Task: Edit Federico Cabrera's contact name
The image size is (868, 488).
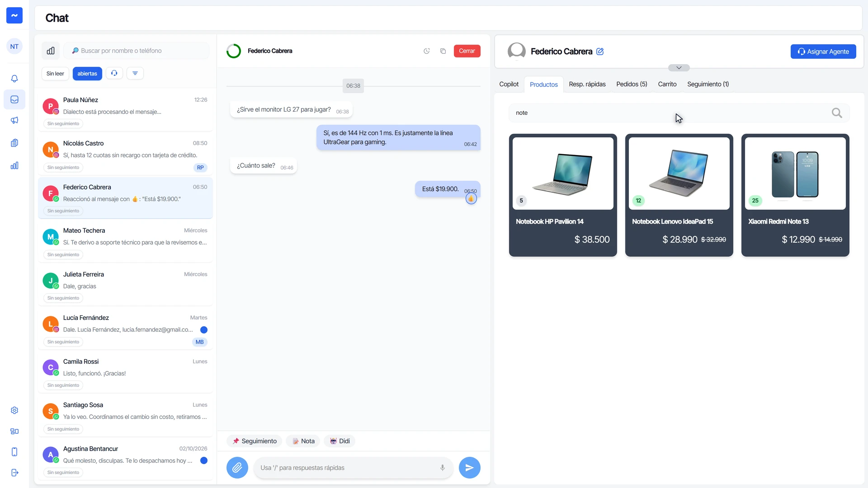Action: [600, 52]
